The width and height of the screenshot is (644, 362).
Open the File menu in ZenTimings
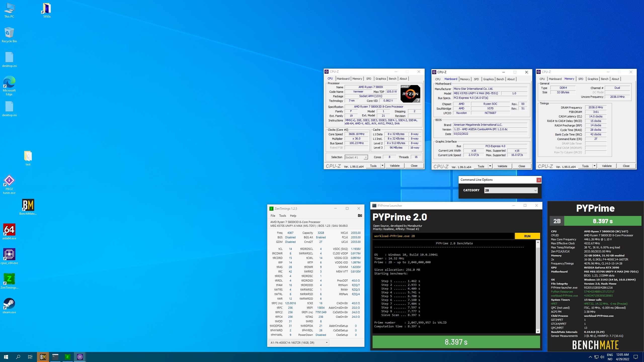[273, 216]
